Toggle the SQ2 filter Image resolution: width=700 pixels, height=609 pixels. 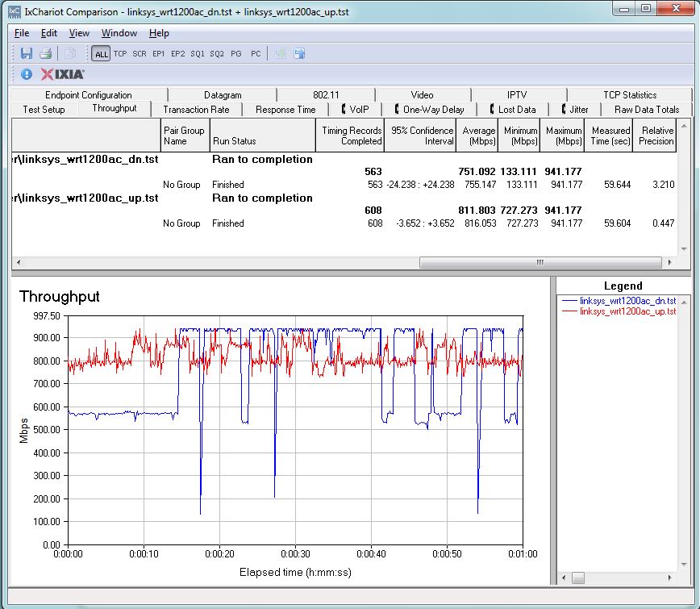[217, 53]
